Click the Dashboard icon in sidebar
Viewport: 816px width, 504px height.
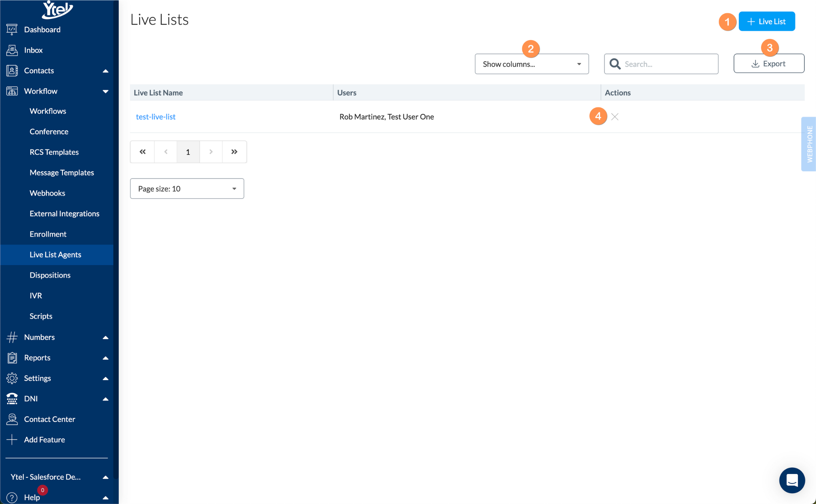(x=12, y=29)
